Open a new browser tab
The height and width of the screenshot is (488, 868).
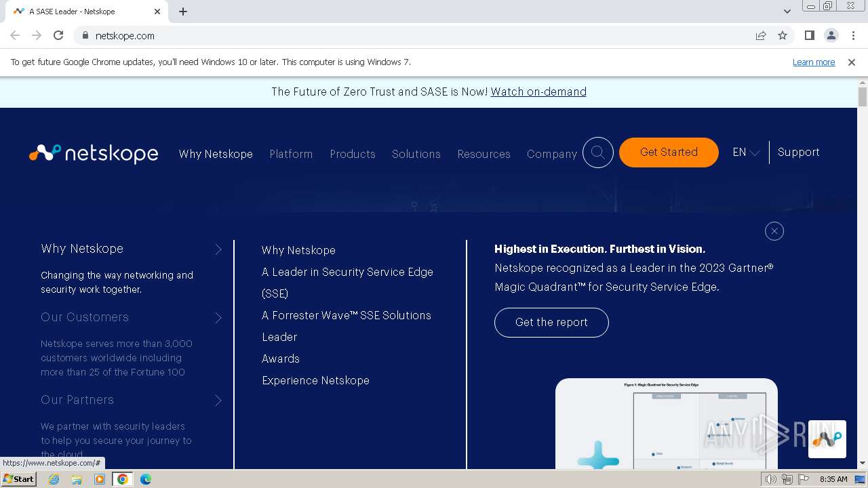(x=183, y=12)
